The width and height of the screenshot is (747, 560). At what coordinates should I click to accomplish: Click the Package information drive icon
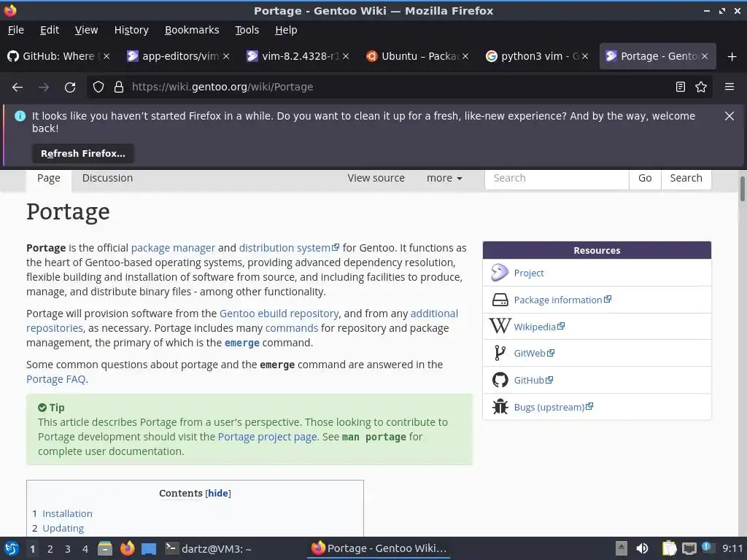pyautogui.click(x=500, y=300)
